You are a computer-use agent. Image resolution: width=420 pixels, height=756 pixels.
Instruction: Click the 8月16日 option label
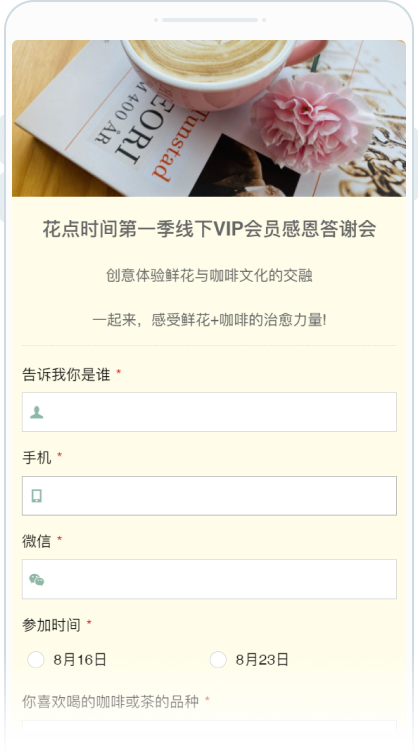click(x=80, y=660)
